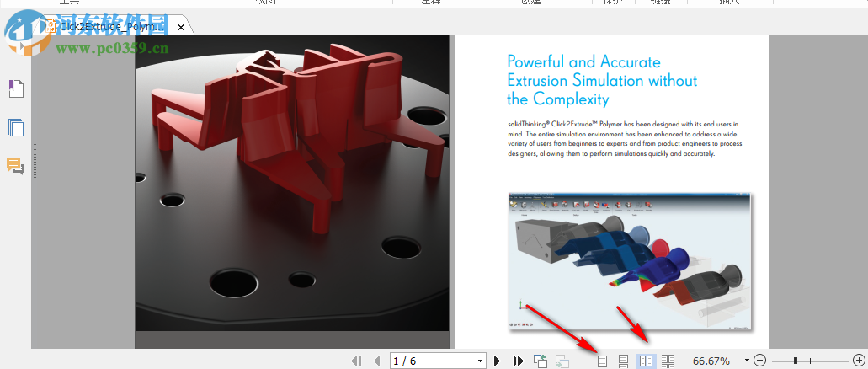Go to the first page
868x369 pixels.
click(x=356, y=361)
